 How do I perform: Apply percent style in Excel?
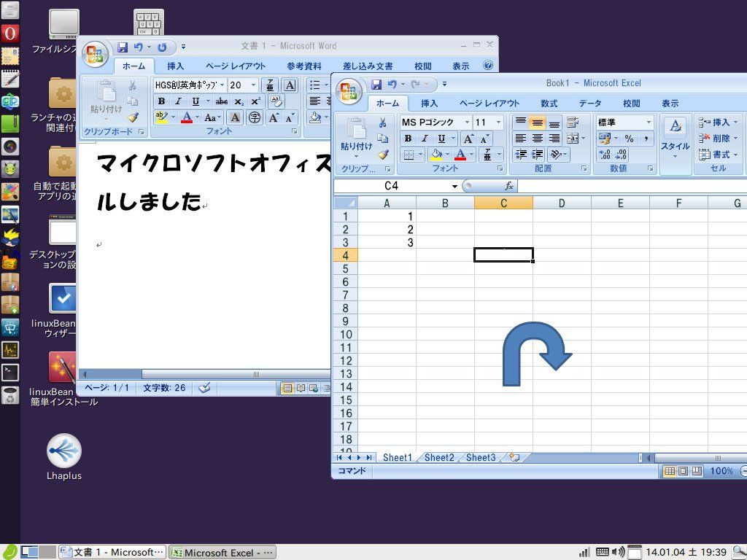pos(630,139)
